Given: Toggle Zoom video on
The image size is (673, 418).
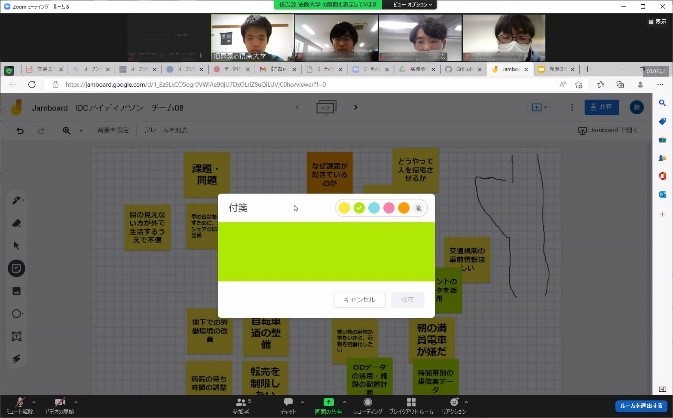Looking at the screenshot, I should coord(60,406).
